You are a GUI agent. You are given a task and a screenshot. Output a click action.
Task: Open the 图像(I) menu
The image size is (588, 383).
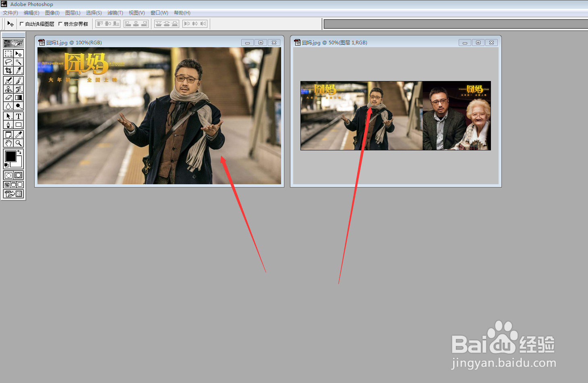coord(52,13)
